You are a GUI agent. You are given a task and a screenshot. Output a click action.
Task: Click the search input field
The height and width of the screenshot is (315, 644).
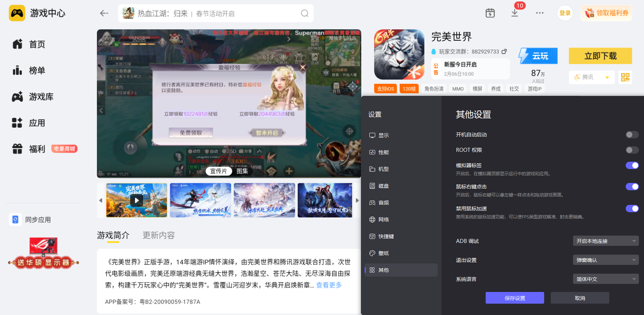216,14
